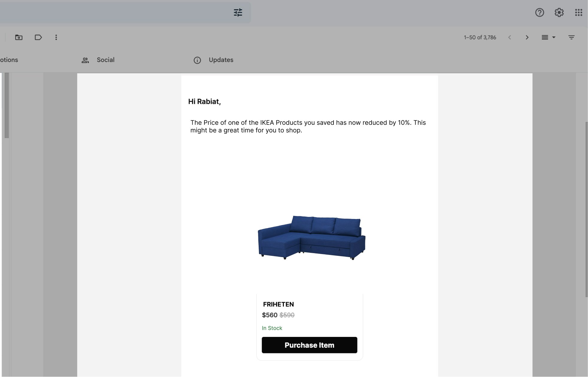This screenshot has width=588, height=377.
Task: Open the Help support icon
Action: 539,13
